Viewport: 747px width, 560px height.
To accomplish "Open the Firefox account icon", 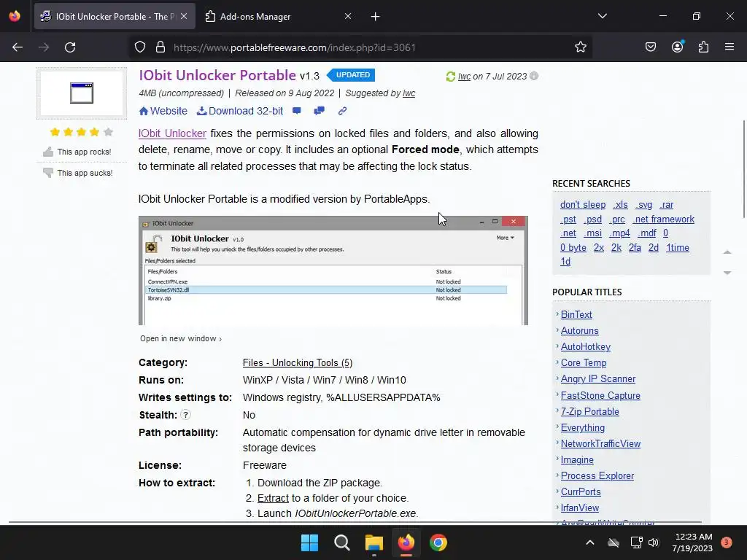I will (678, 47).
